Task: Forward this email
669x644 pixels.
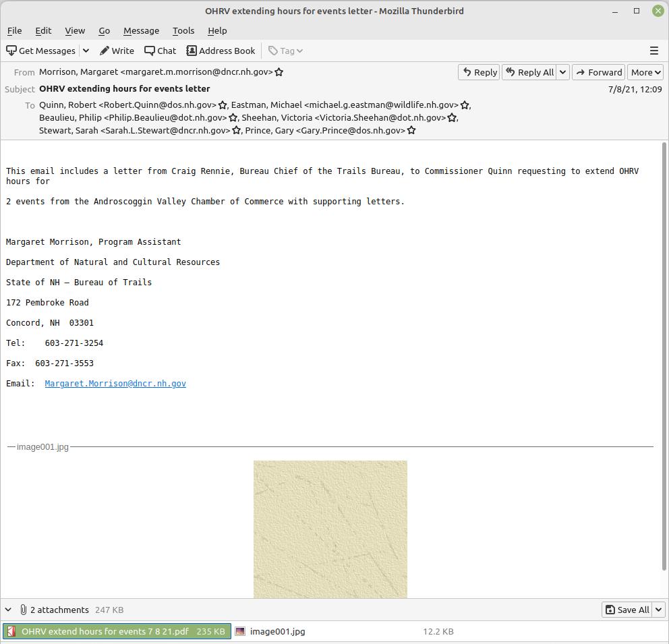Action: [x=599, y=72]
